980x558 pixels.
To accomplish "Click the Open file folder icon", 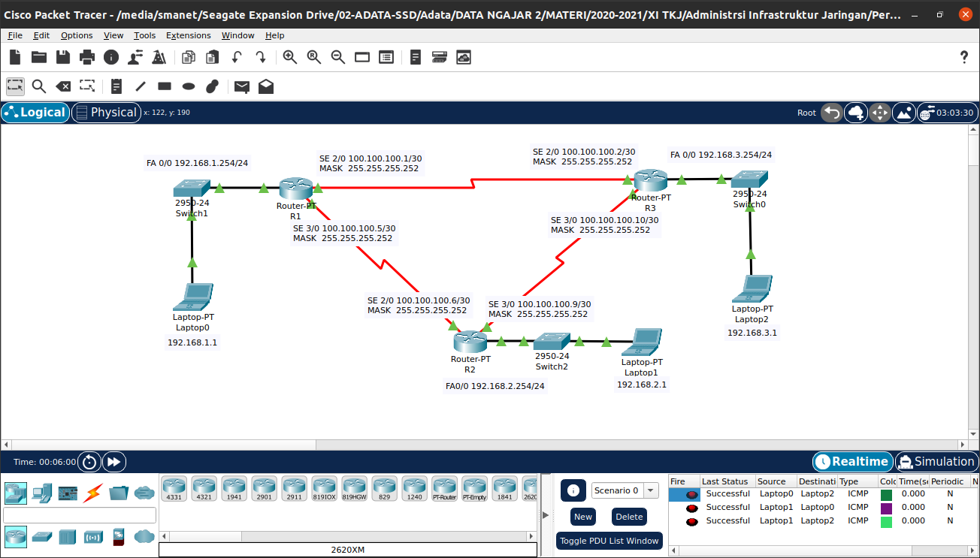I will pos(39,57).
